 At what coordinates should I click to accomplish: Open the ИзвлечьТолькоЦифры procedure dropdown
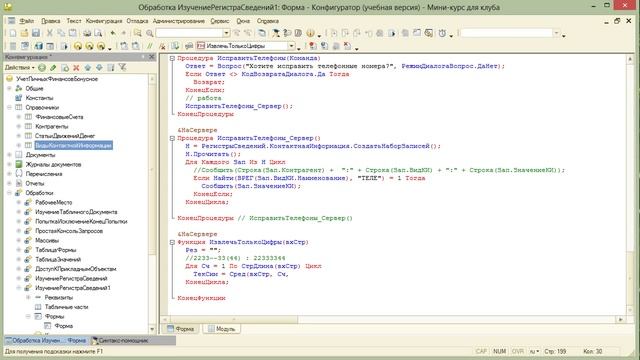[291, 46]
